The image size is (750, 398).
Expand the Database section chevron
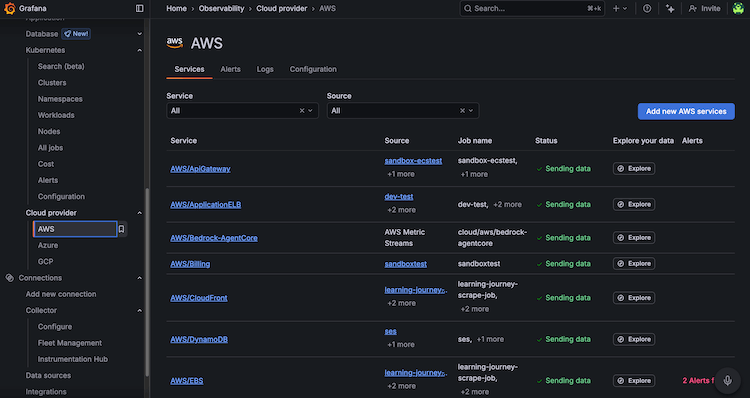[139, 34]
